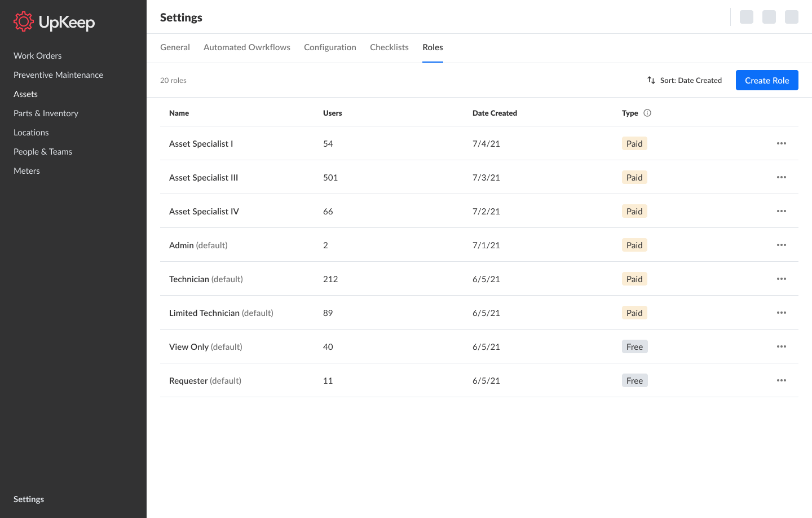Go to Assets in sidebar
The height and width of the screenshot is (518, 812).
pyautogui.click(x=25, y=94)
